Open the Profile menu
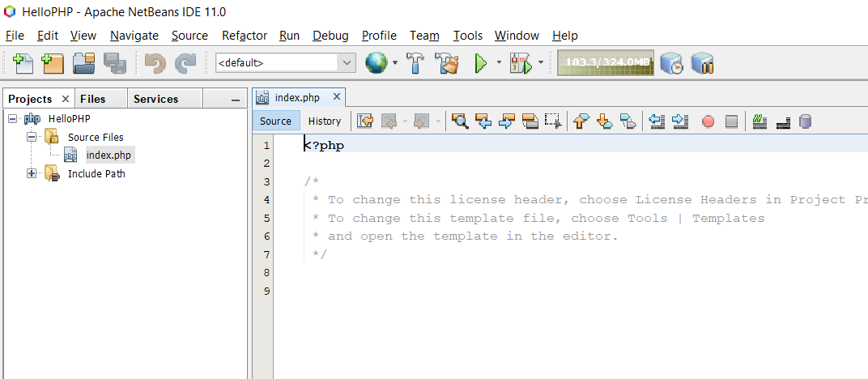This screenshot has height=379, width=868. 379,36
